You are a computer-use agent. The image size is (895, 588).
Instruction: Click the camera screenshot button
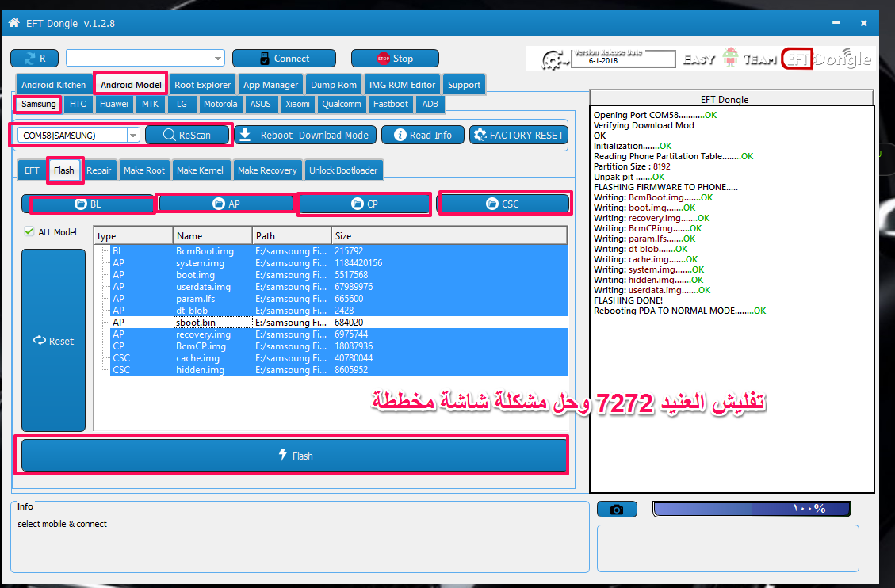pos(617,510)
